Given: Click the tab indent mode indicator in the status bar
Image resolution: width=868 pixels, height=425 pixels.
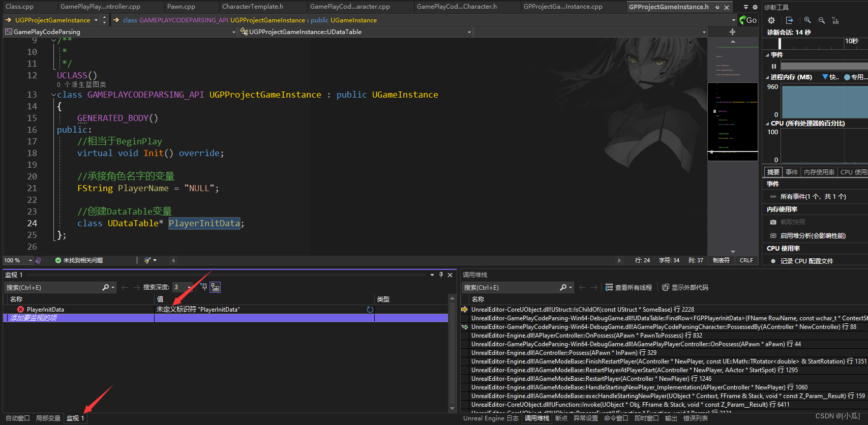Looking at the screenshot, I should coord(721,260).
